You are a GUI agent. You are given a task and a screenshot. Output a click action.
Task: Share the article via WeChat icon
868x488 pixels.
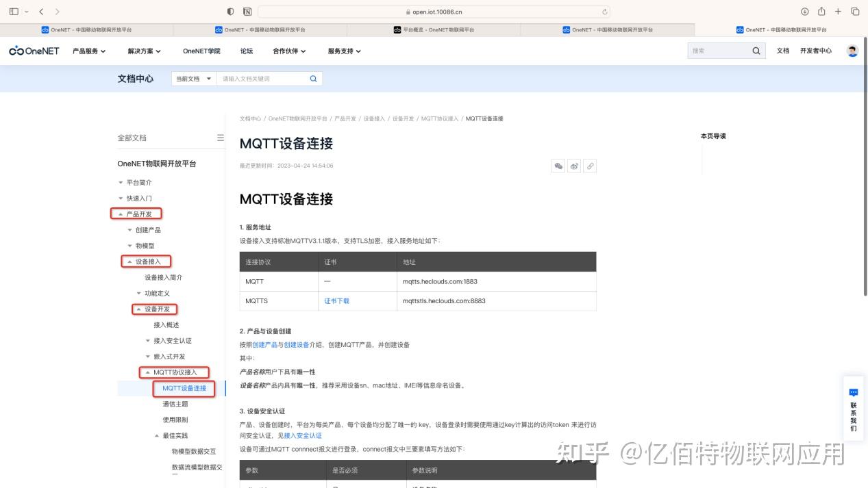pyautogui.click(x=558, y=166)
